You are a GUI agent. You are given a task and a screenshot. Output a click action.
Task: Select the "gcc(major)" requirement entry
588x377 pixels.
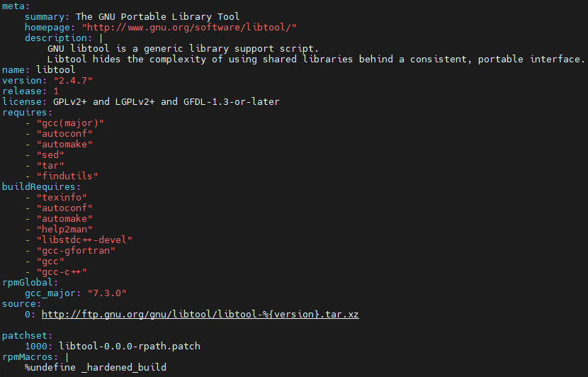[67, 123]
